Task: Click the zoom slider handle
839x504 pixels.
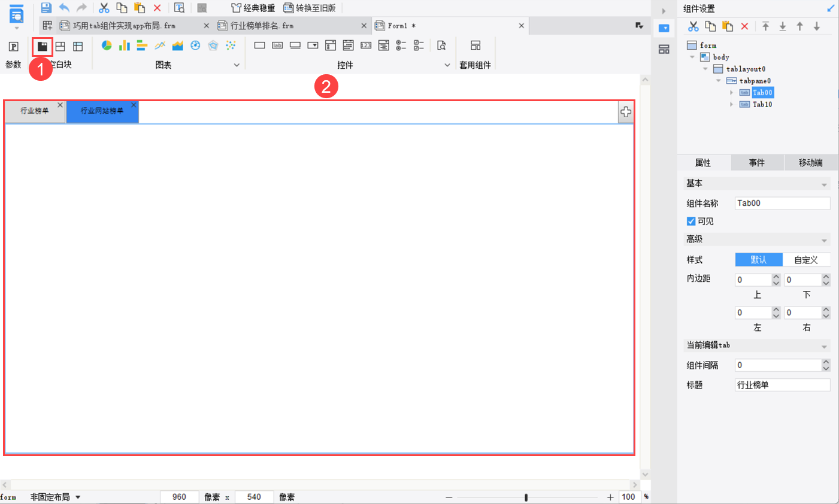Action: pyautogui.click(x=526, y=497)
